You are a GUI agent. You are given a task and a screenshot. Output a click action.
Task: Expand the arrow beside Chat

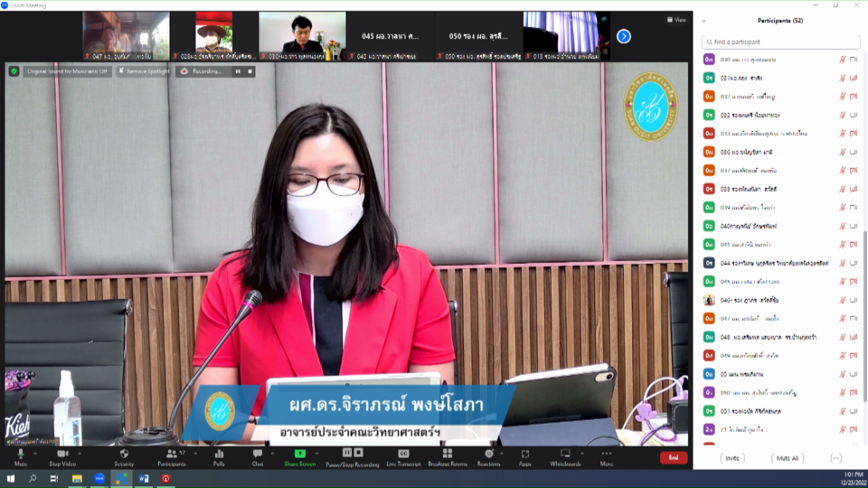[x=272, y=454]
